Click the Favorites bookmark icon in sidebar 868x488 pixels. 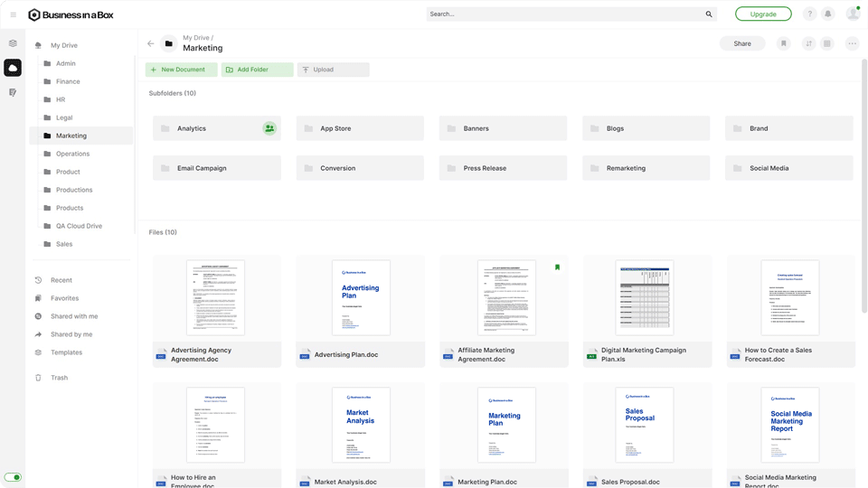tap(38, 298)
